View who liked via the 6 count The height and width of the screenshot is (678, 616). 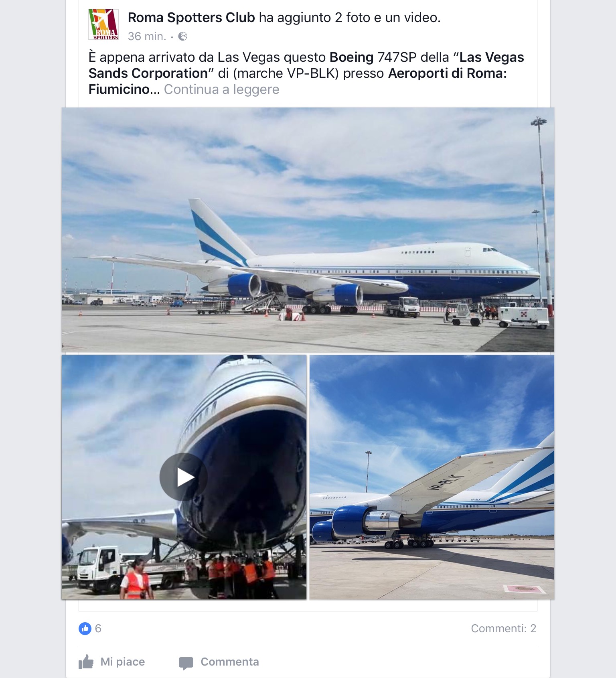coord(98,628)
